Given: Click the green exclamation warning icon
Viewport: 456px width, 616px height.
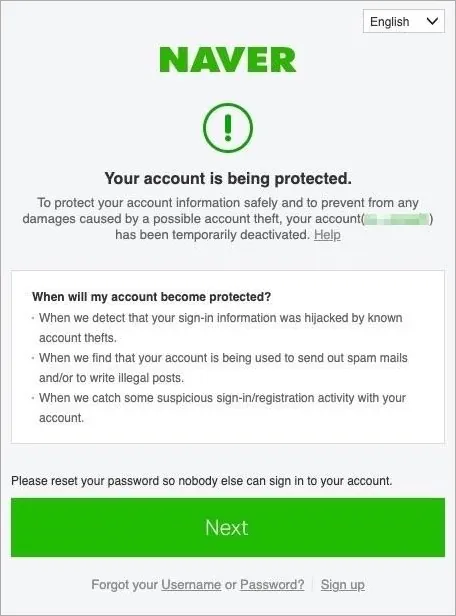Looking at the screenshot, I should pyautogui.click(x=228, y=128).
